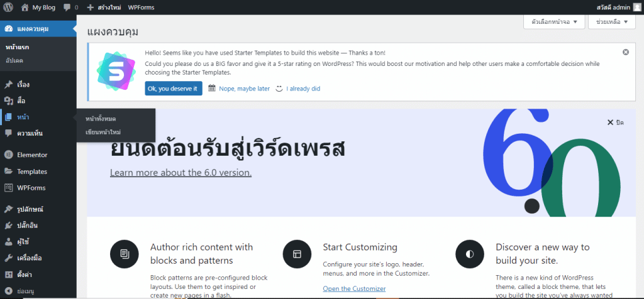Open the WPForms sidebar menu icon
This screenshot has width=644, height=299.
coord(8,188)
